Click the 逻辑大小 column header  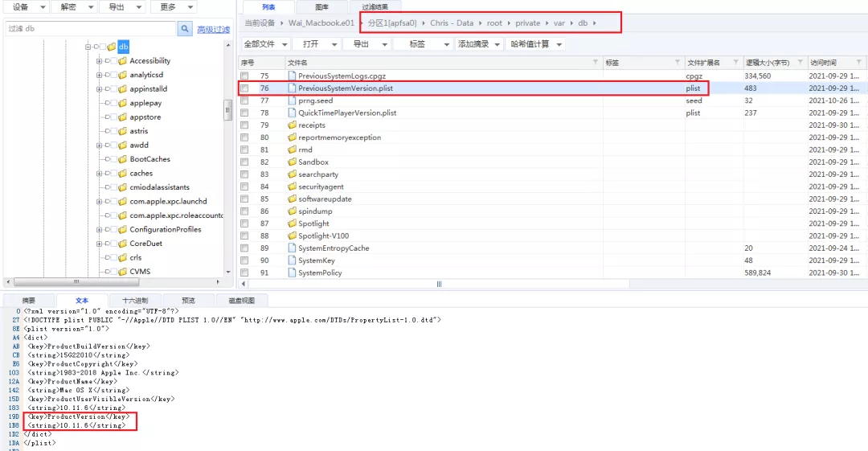tap(775, 63)
